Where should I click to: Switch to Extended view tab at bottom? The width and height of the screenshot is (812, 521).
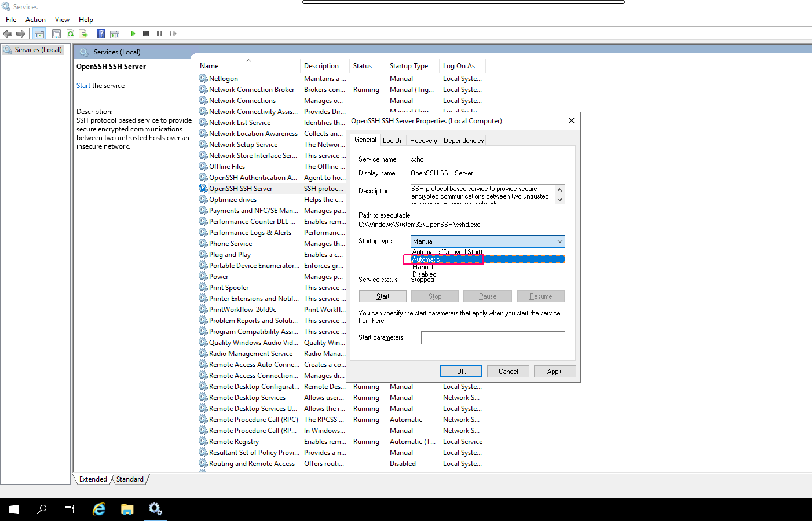click(x=93, y=479)
